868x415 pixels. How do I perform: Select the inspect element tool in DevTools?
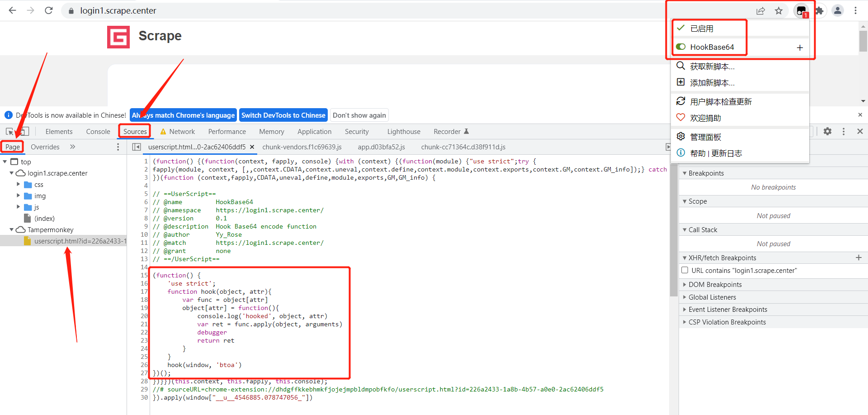[x=9, y=131]
